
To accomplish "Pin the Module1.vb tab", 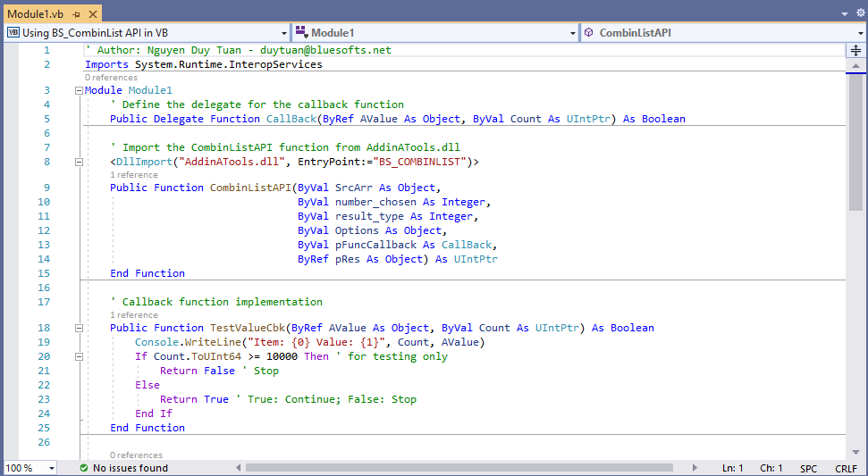I will tap(76, 15).
